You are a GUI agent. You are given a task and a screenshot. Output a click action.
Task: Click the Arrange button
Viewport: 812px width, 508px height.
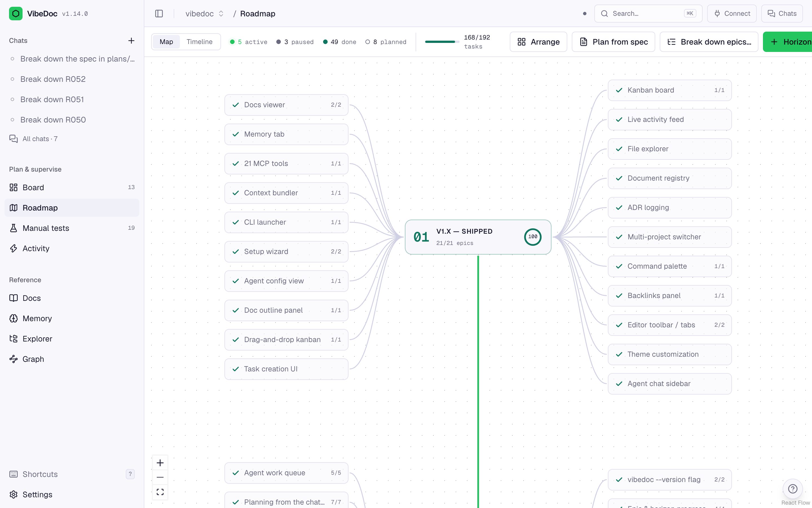click(538, 42)
